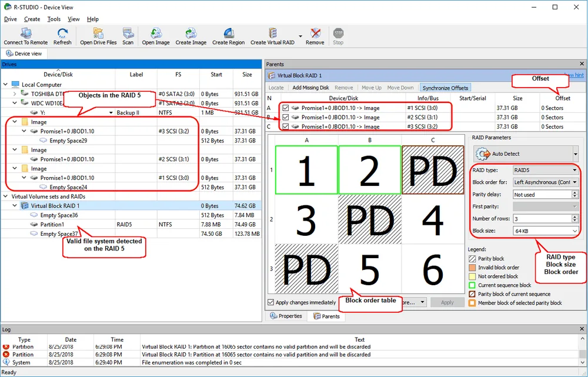
Task: Click Synchronize Offsets
Action: (445, 88)
